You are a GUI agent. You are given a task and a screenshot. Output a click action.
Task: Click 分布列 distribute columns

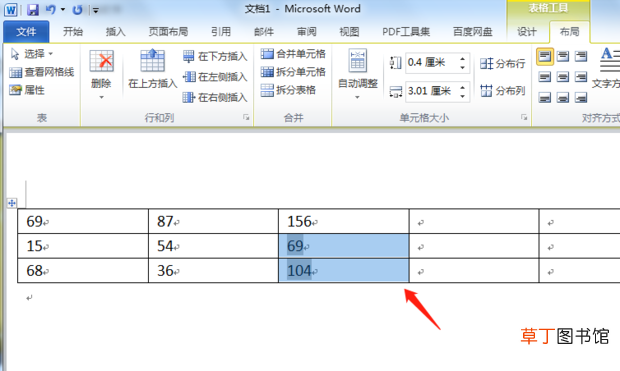click(503, 91)
